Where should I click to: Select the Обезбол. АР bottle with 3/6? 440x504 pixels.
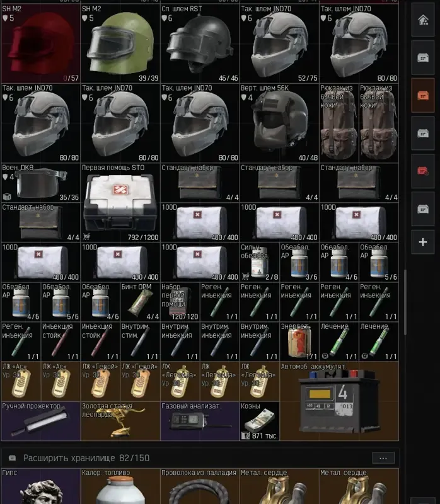click(x=299, y=262)
